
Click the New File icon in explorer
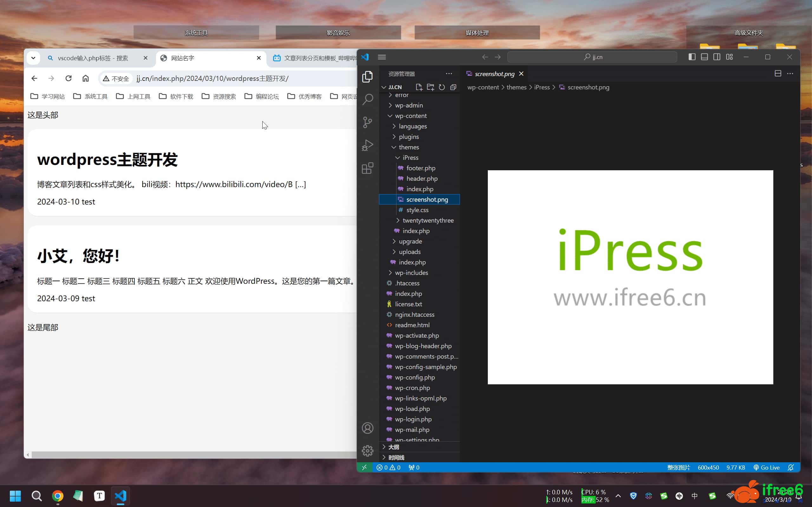coord(419,87)
